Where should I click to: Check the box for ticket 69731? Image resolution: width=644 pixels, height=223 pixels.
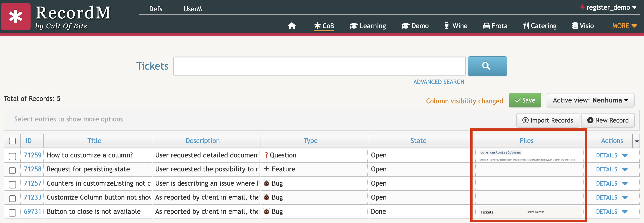click(x=12, y=212)
